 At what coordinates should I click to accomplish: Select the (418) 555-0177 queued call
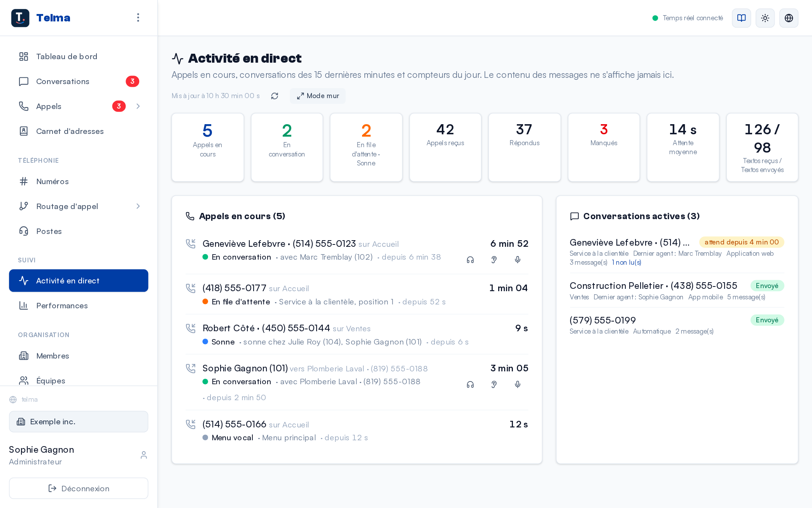point(357,294)
